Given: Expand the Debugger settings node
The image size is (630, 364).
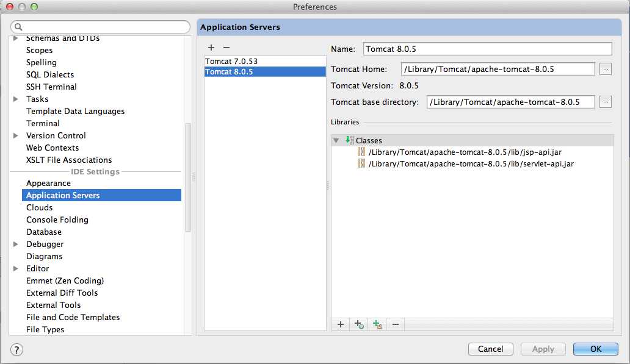Looking at the screenshot, I should (16, 244).
